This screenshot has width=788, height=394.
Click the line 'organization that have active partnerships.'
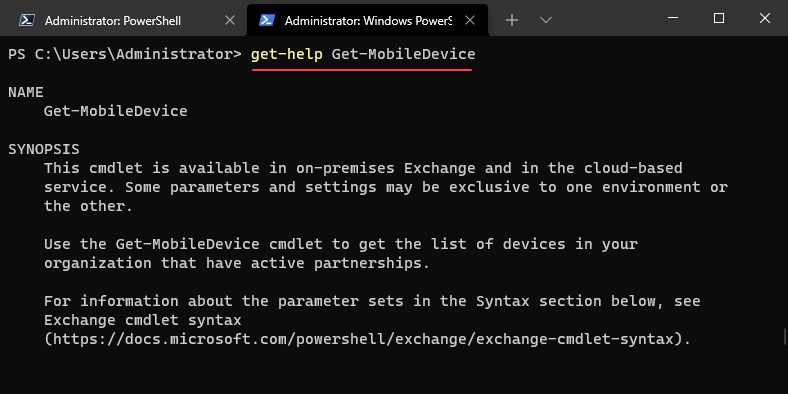[x=237, y=263]
